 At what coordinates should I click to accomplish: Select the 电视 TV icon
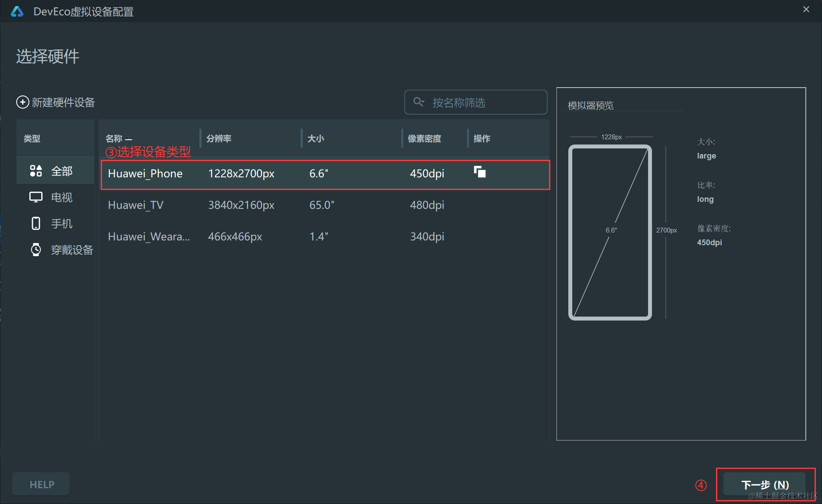tap(36, 197)
